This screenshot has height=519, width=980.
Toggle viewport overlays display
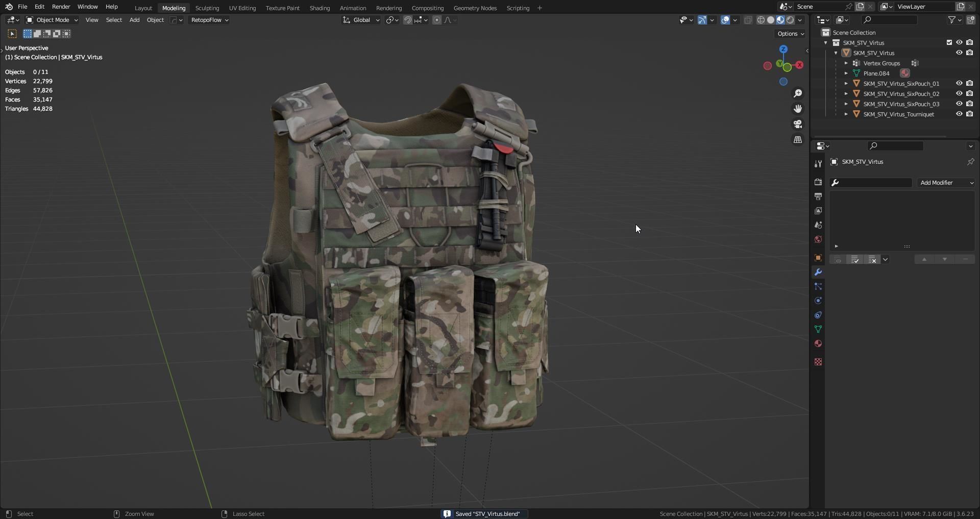725,20
